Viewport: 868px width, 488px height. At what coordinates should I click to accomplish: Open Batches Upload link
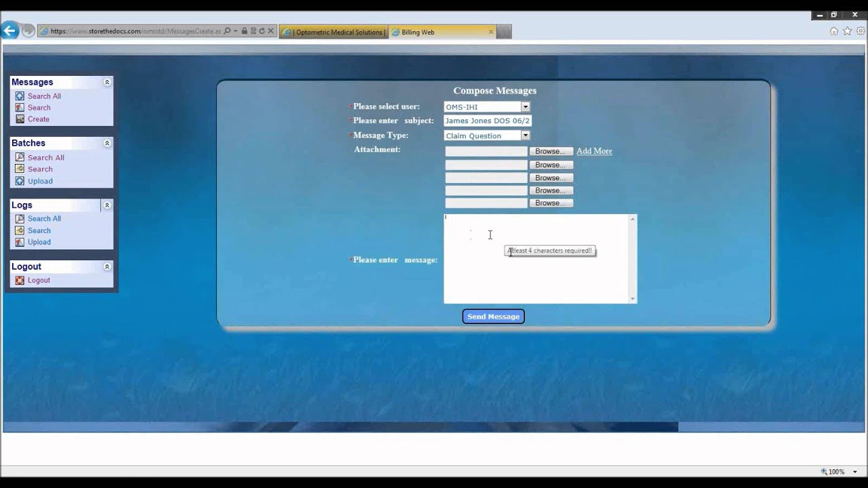(40, 181)
